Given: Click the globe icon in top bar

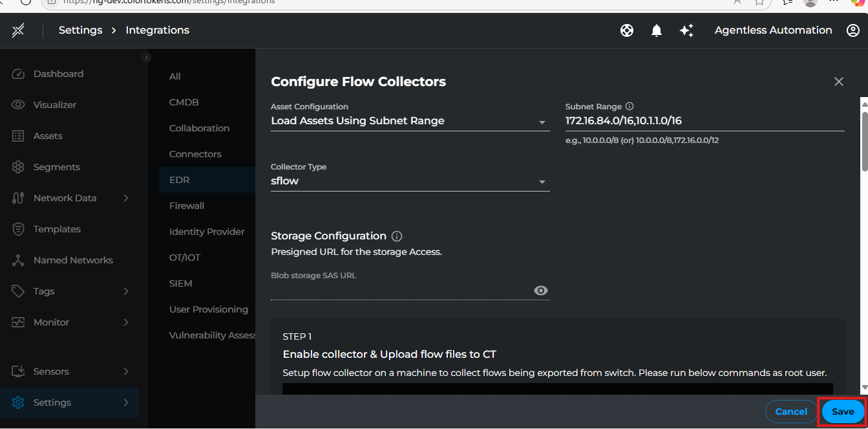Looking at the screenshot, I should coord(626,30).
